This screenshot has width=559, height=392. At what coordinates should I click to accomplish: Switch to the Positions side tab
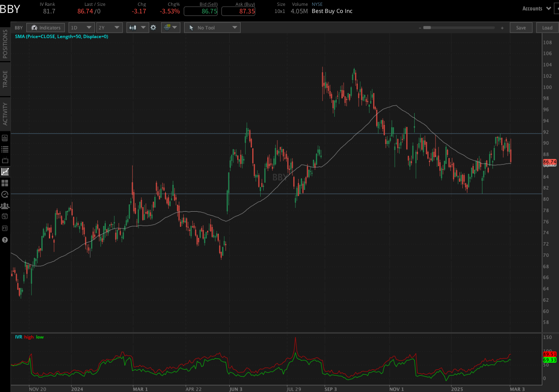coord(5,44)
